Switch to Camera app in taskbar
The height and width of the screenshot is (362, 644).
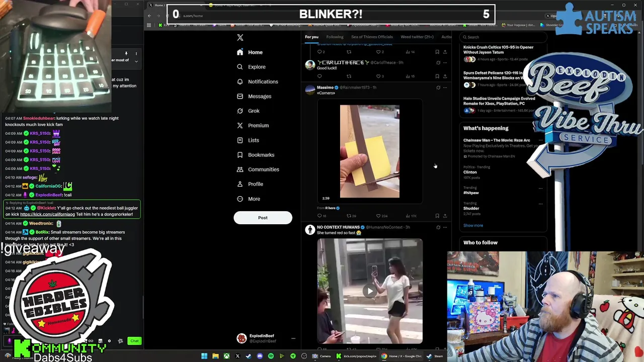(x=322, y=356)
